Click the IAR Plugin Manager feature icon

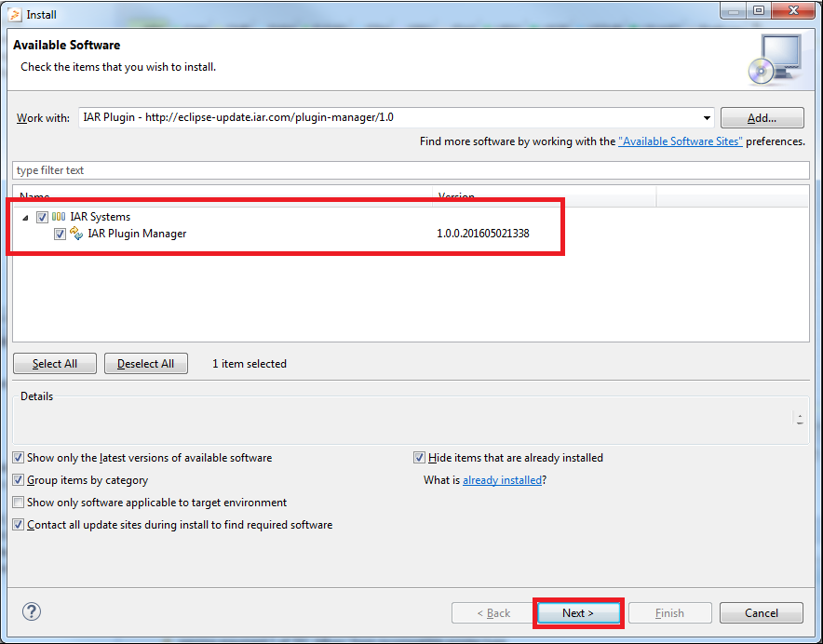pos(76,233)
